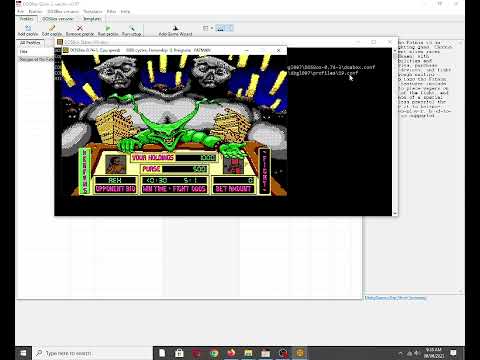Click the DOSBox Status Window vertical scrollbar
Image resolution: width=480 pixels, height=360 pixels.
395,132
